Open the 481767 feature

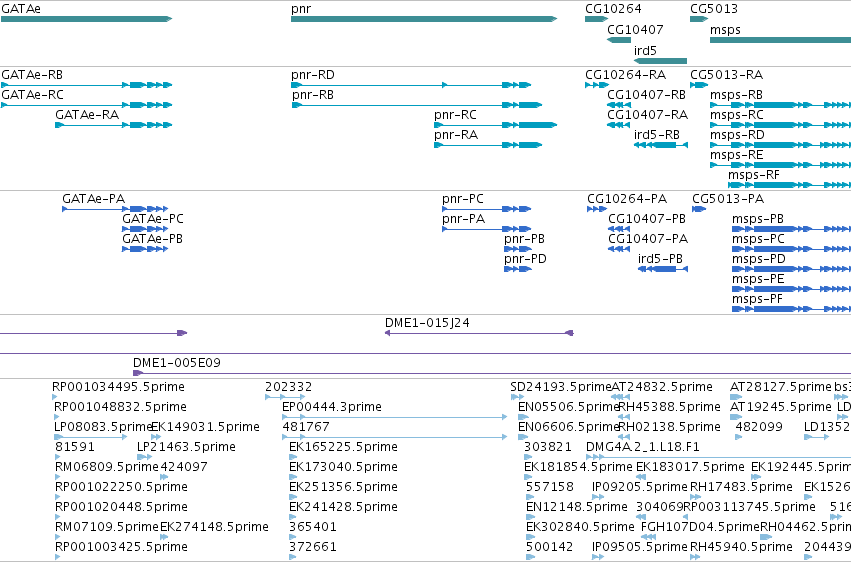tap(395, 437)
